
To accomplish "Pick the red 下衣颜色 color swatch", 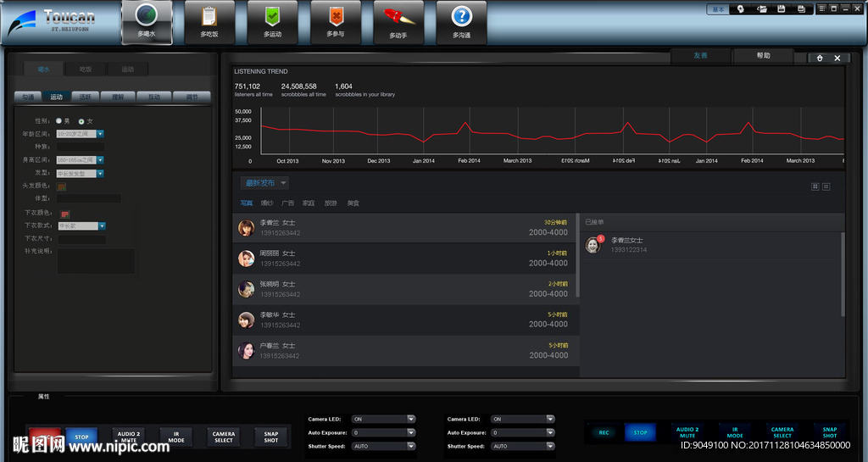I will coord(65,214).
